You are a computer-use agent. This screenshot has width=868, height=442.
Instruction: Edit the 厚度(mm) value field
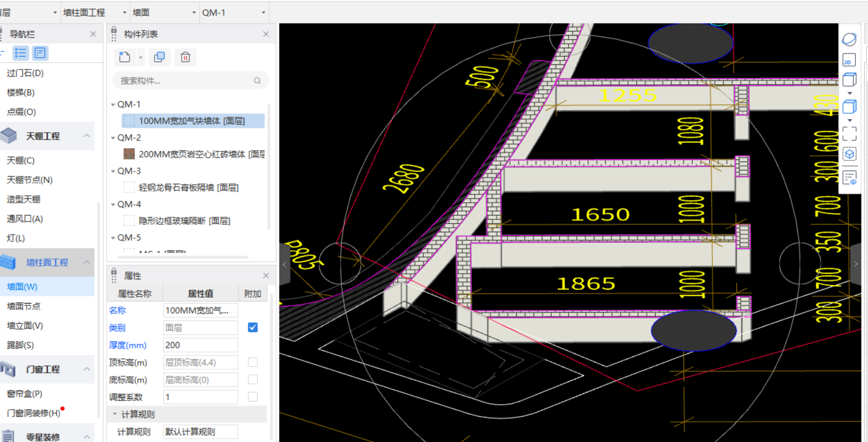coord(201,345)
